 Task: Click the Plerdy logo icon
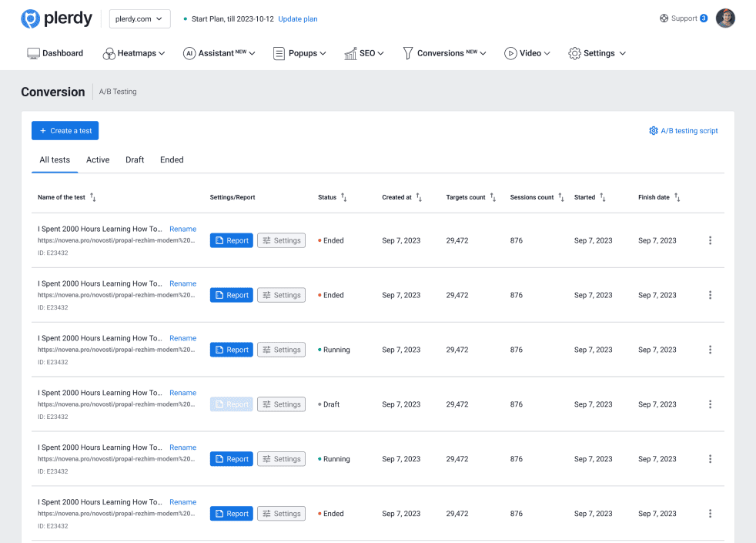click(30, 18)
